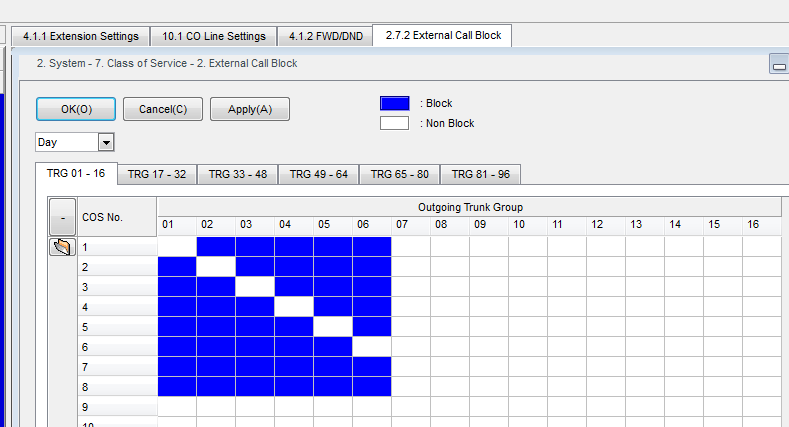Toggle COS 3 trunk group 03 white cell
789x427 pixels.
(x=255, y=287)
